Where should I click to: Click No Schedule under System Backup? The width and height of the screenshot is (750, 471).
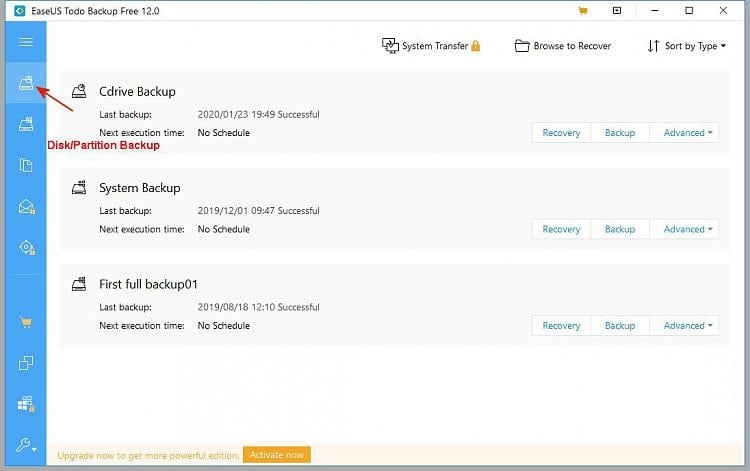tap(224, 229)
